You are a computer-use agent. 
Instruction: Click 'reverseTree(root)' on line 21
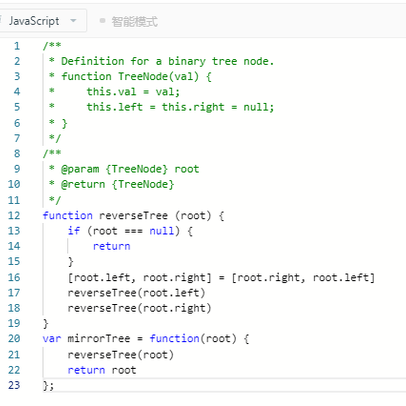coord(120,355)
